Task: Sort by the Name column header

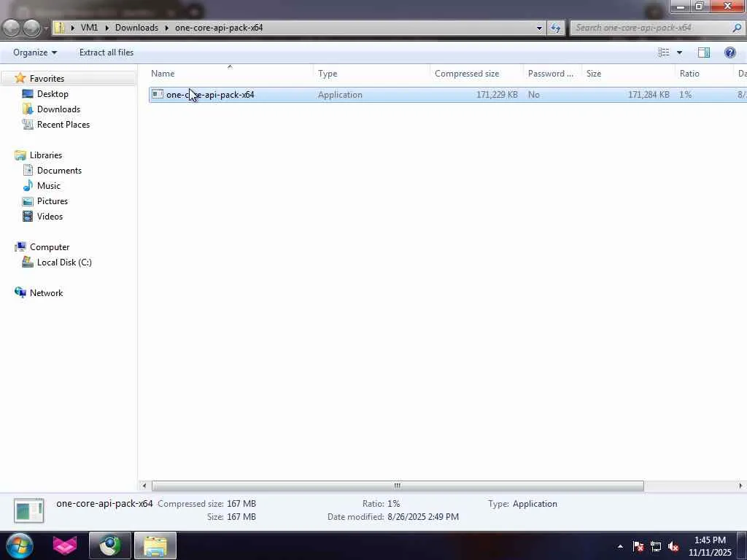Action: [x=231, y=74]
